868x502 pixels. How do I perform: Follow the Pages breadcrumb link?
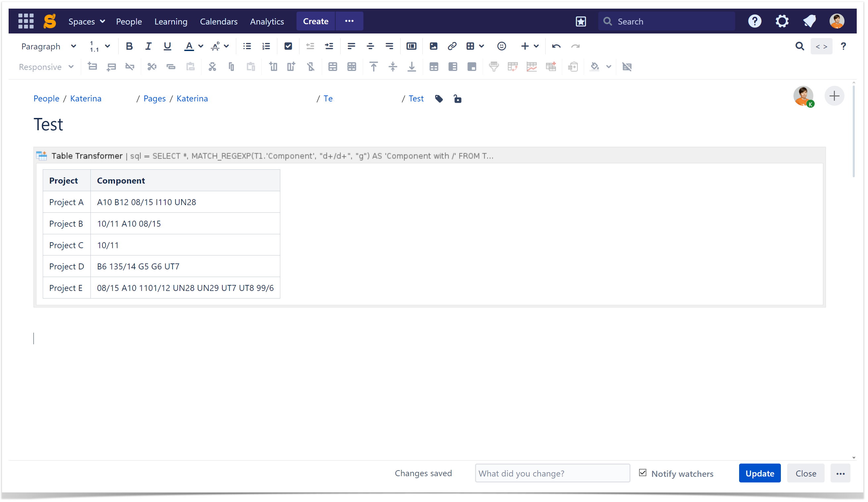click(x=154, y=98)
